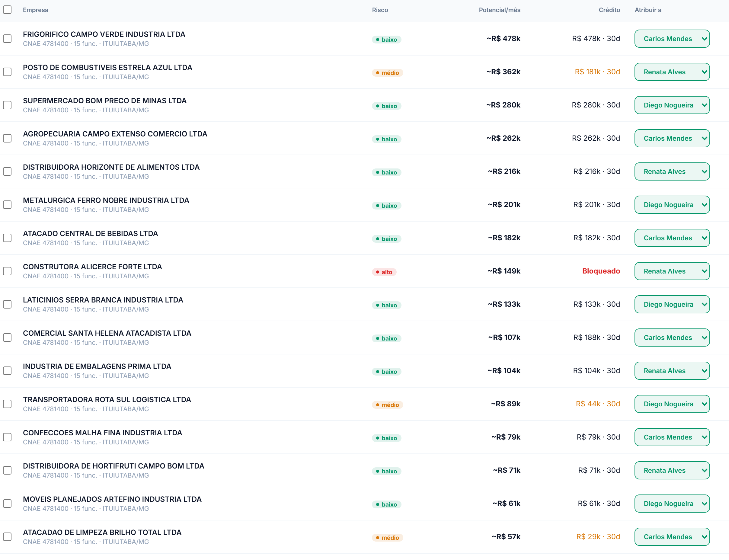Click the orange R$ 181k · 30d credit

(597, 72)
